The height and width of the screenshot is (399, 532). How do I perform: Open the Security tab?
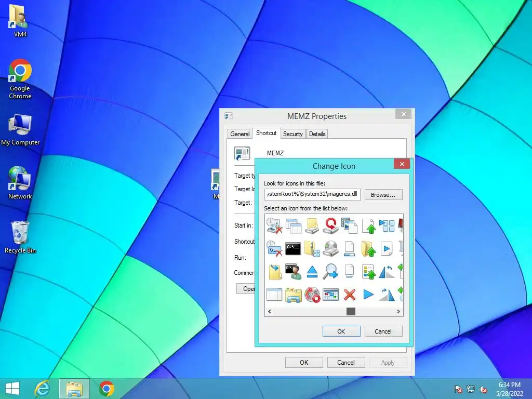point(293,134)
